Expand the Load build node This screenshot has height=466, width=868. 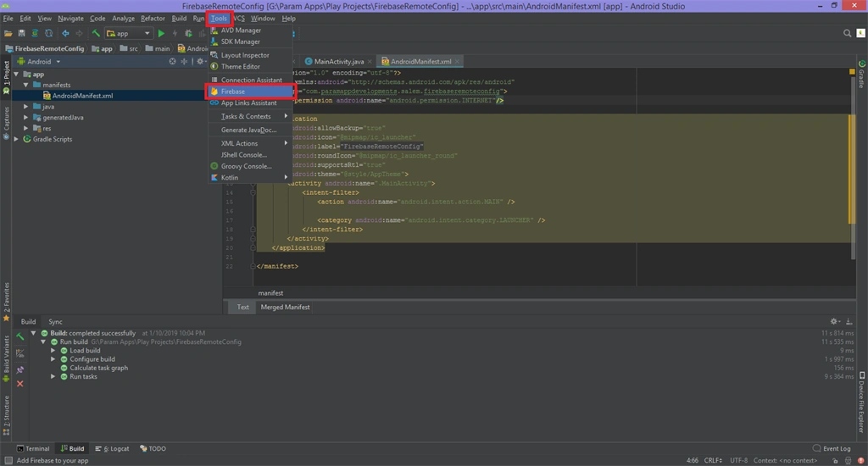pos(53,350)
